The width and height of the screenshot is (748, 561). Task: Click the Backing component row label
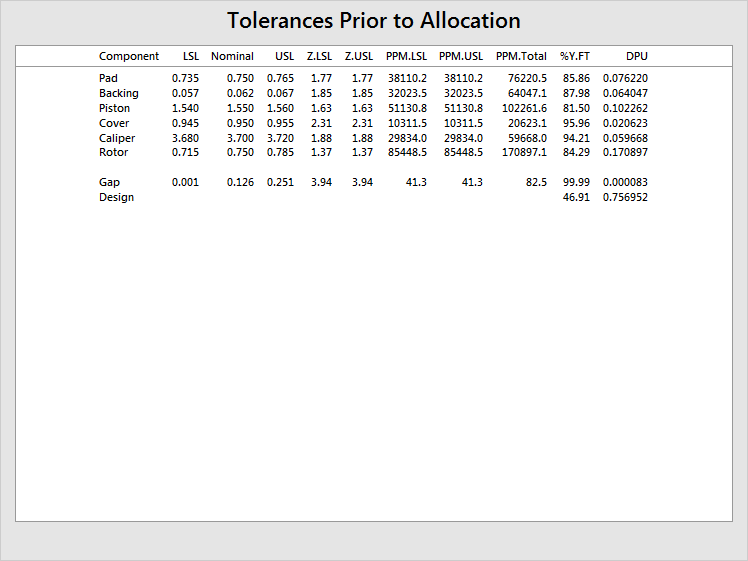[119, 94]
